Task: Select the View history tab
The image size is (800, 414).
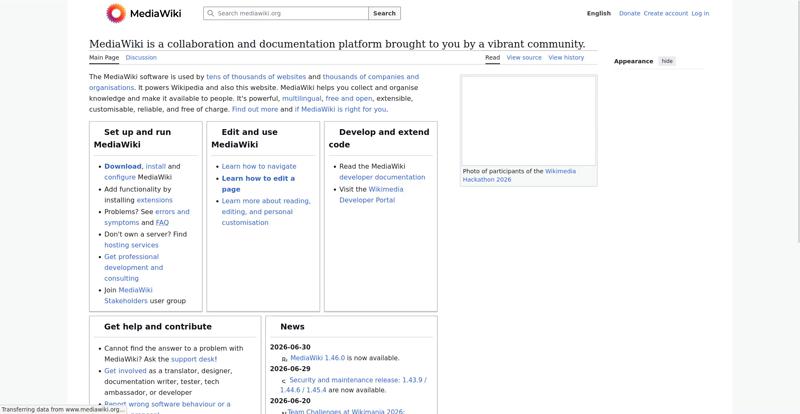Action: point(566,58)
